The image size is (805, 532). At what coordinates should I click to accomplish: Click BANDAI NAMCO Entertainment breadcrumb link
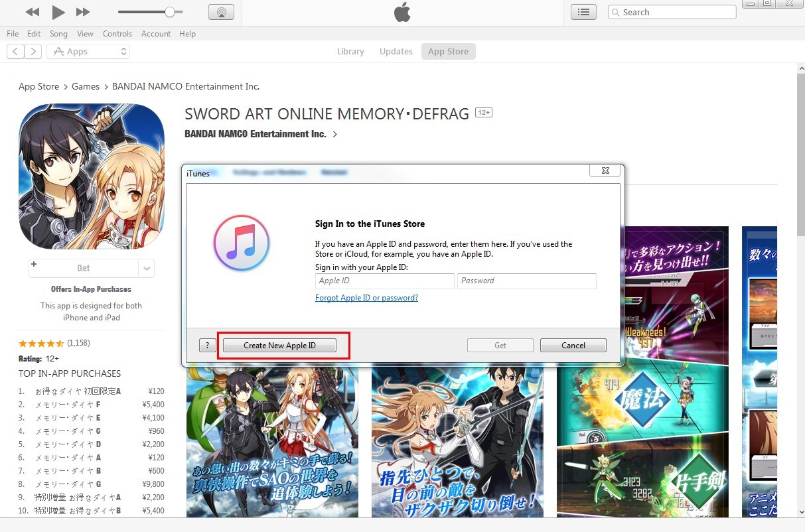[186, 86]
